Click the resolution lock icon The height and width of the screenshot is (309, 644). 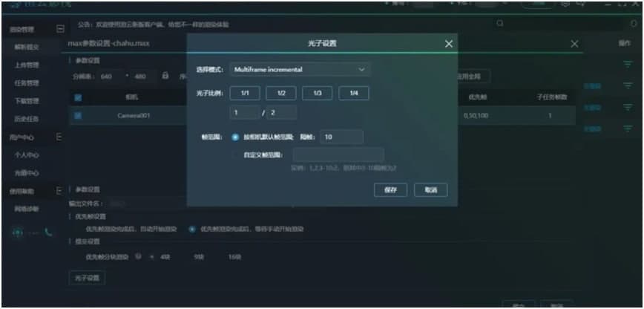pos(165,76)
